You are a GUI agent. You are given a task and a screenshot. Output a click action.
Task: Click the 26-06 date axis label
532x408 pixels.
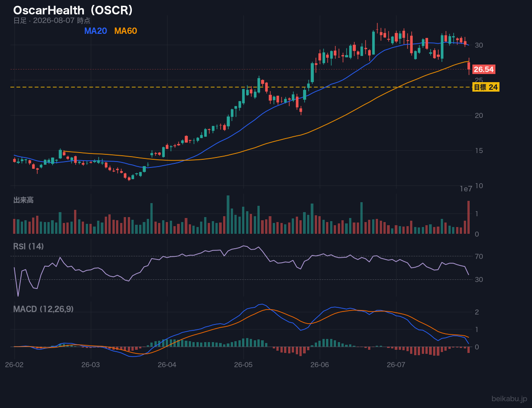coord(320,365)
